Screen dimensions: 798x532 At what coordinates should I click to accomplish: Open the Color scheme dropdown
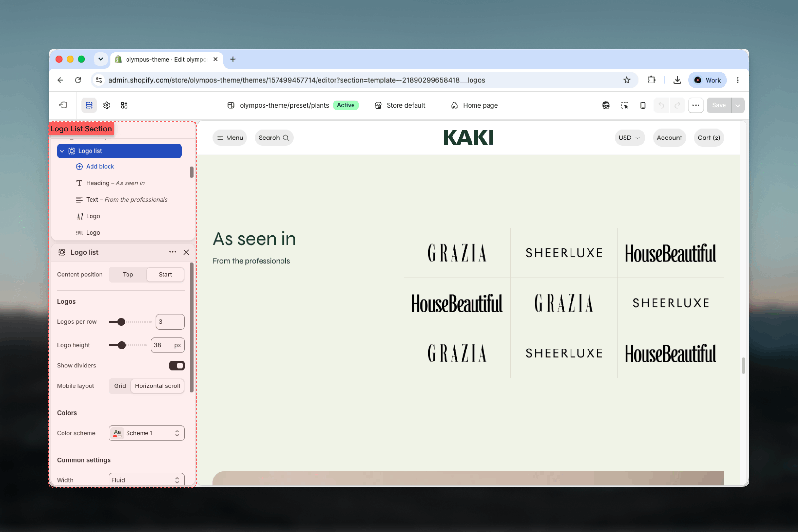point(146,433)
